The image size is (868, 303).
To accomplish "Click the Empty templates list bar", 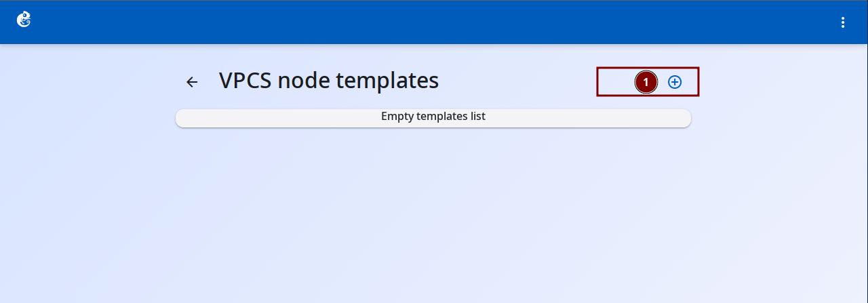I will tap(433, 117).
